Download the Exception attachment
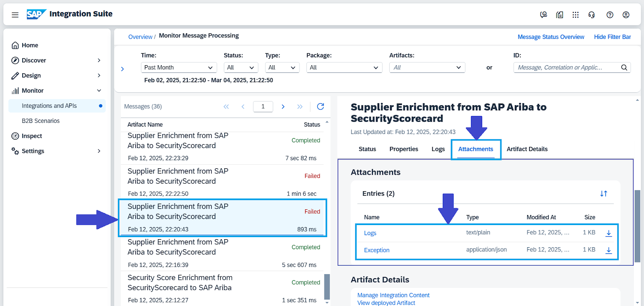 (x=609, y=250)
